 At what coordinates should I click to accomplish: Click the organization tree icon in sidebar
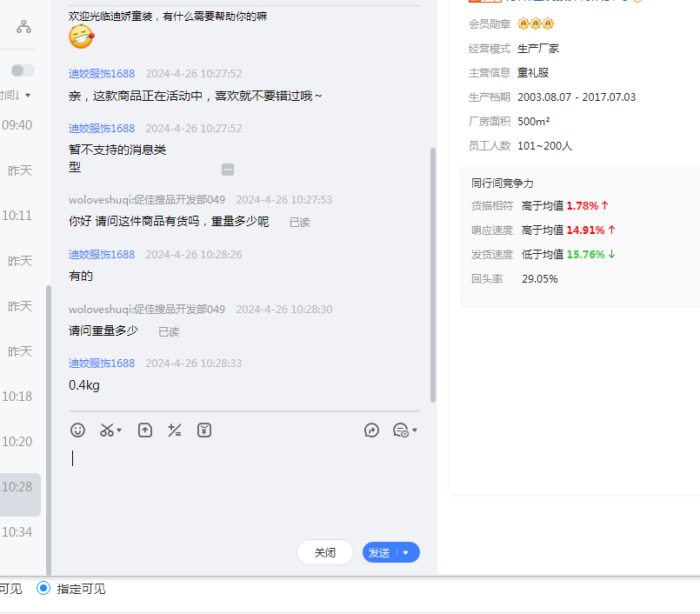click(x=23, y=27)
